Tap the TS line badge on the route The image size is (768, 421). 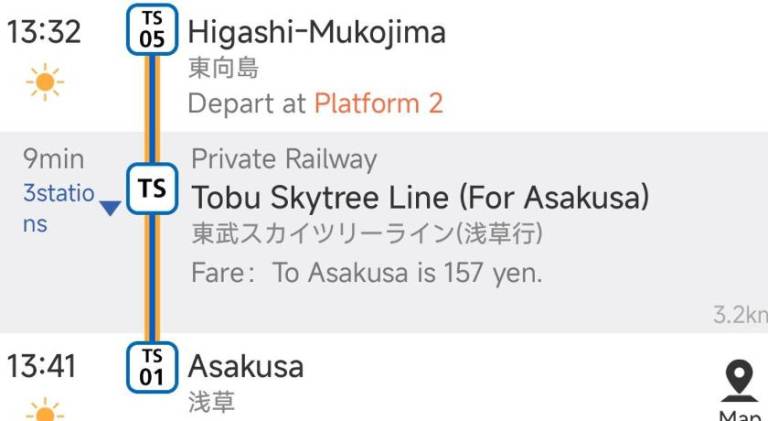click(152, 187)
